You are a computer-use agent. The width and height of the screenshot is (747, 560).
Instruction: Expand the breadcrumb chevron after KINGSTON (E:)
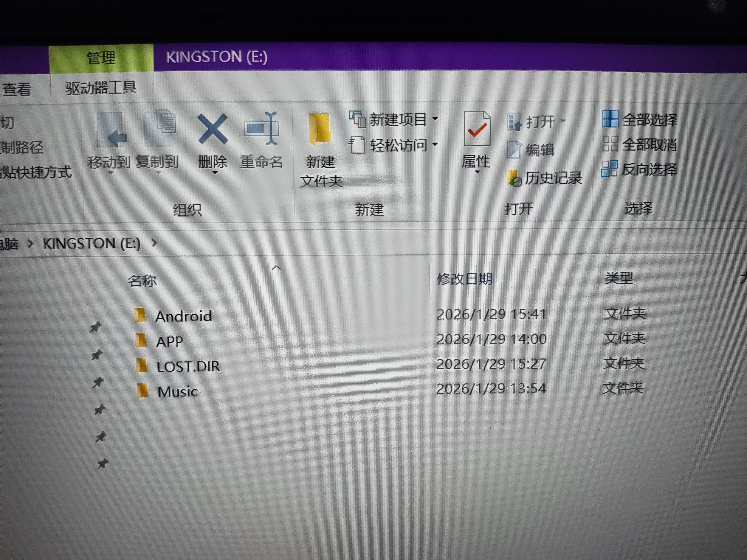[x=154, y=243]
